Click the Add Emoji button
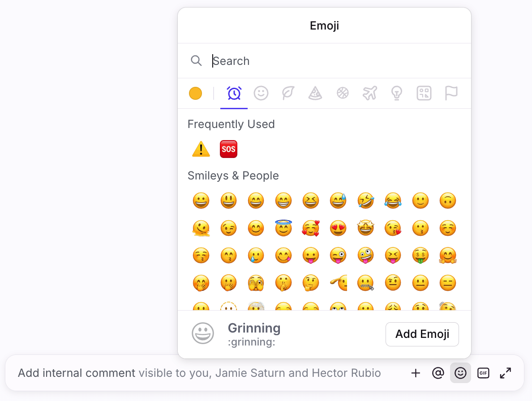The width and height of the screenshot is (532, 401). pyautogui.click(x=422, y=334)
